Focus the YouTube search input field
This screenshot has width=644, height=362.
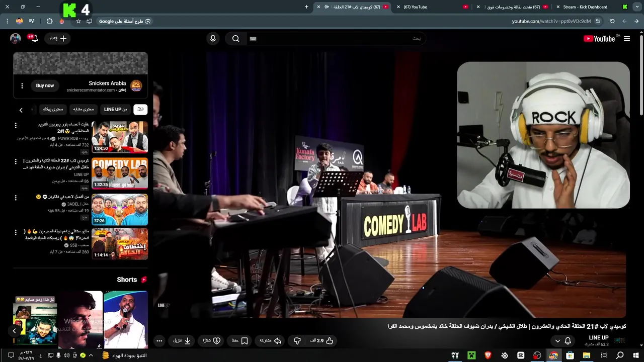336,39
